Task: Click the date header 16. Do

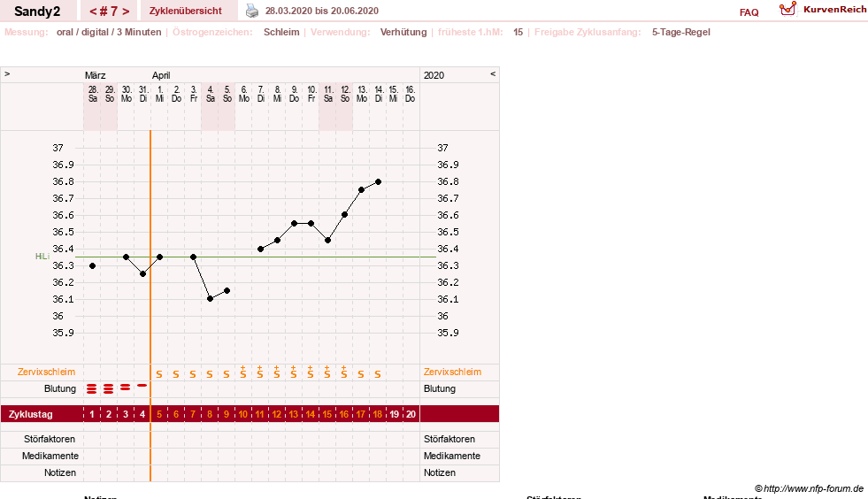Action: click(x=410, y=94)
